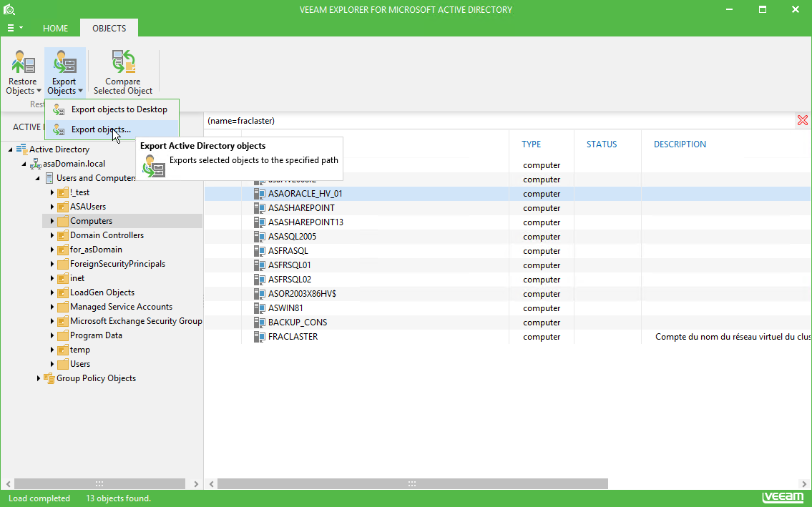Expand the Group Policy Objects node

click(39, 378)
